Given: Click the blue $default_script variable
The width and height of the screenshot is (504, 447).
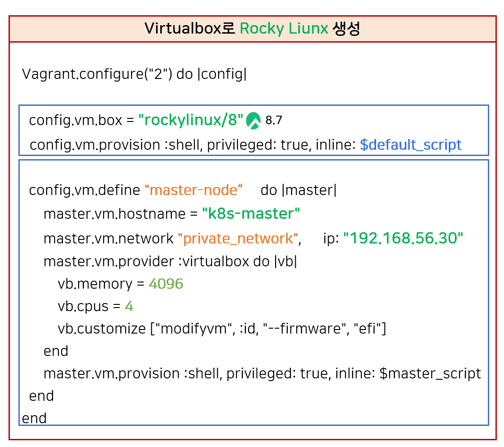Looking at the screenshot, I should [x=410, y=145].
